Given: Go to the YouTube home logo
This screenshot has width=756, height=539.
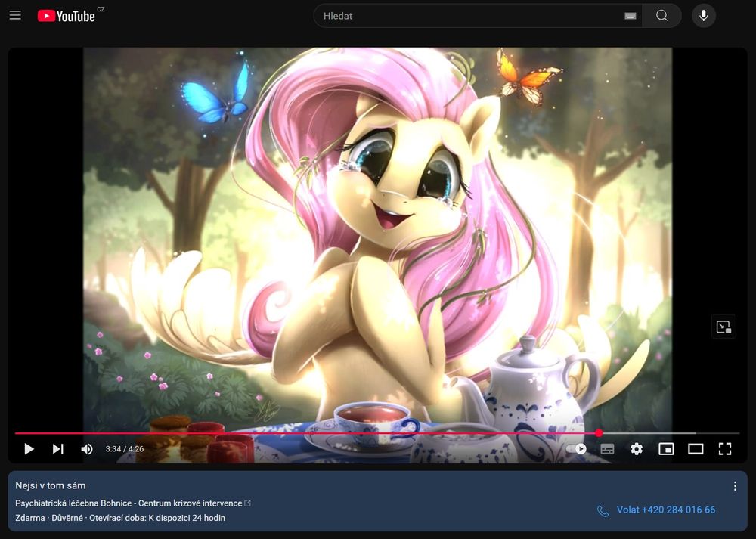Looking at the screenshot, I should coord(66,16).
